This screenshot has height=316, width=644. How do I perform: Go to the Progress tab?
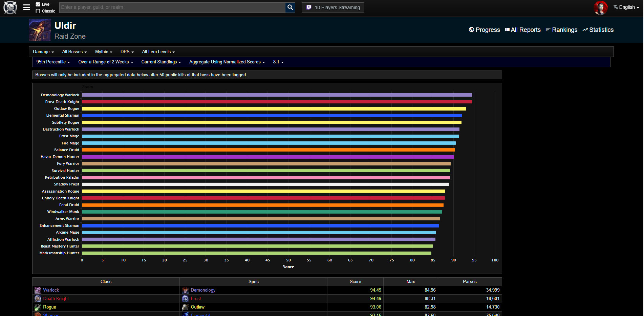pyautogui.click(x=485, y=30)
